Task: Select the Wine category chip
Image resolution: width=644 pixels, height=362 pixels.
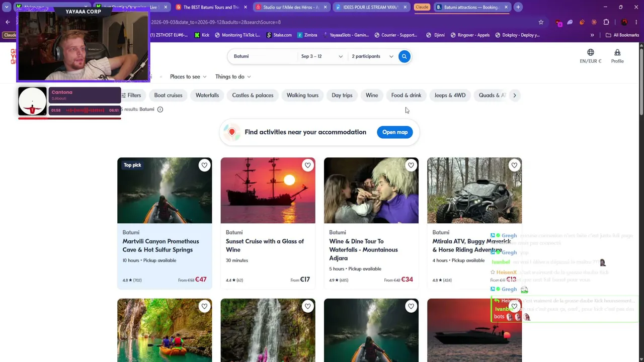Action: click(x=372, y=95)
